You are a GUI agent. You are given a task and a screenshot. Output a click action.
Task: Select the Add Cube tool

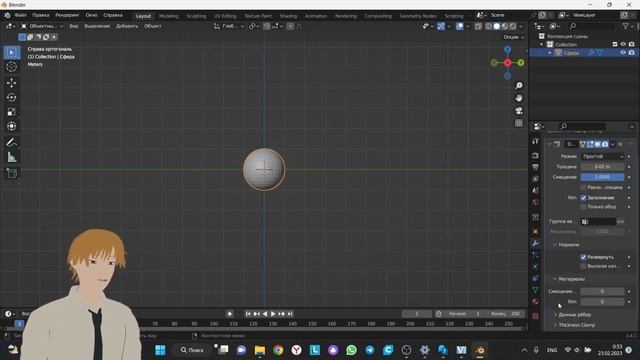coord(11,173)
